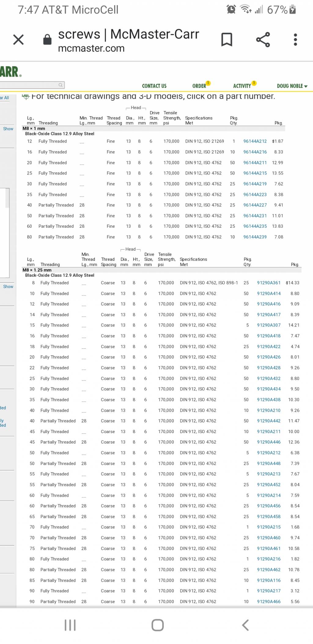Tap Android back arrow
The image size is (313, 644).
point(245,625)
